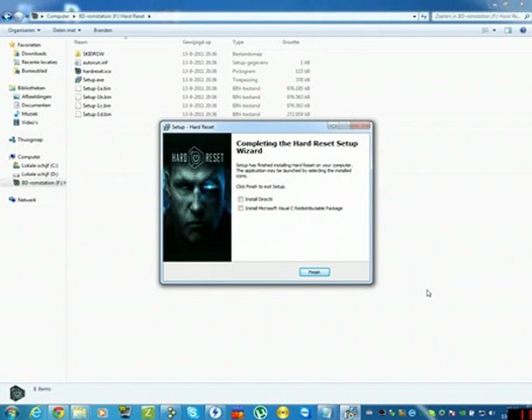The height and width of the screenshot is (420, 532).
Task: Open the Delen met dropdown menu
Action: [x=66, y=30]
